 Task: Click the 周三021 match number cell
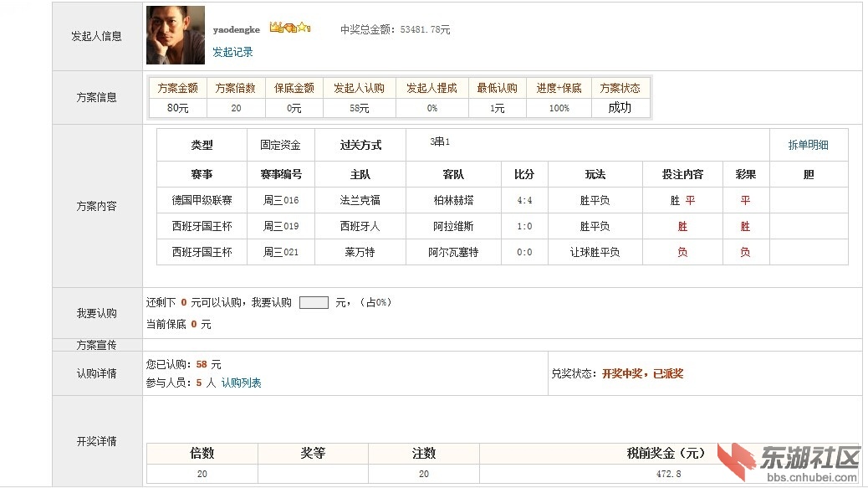pyautogui.click(x=281, y=252)
